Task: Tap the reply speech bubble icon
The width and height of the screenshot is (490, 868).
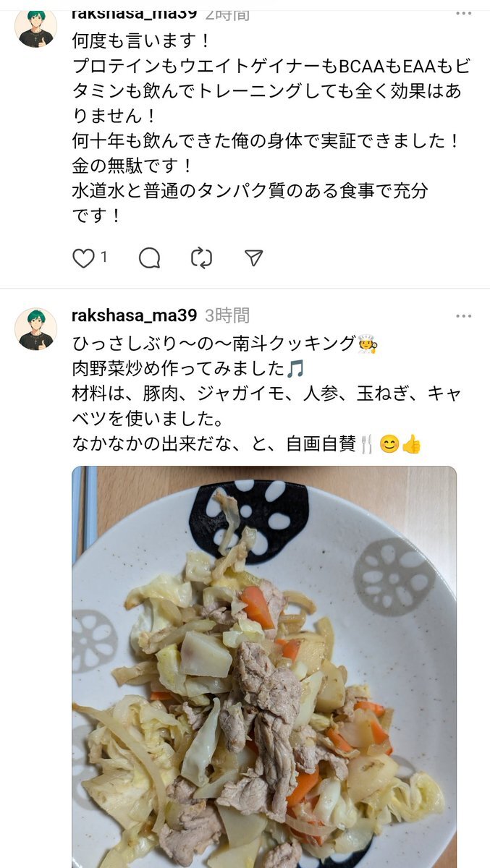Action: click(x=149, y=258)
